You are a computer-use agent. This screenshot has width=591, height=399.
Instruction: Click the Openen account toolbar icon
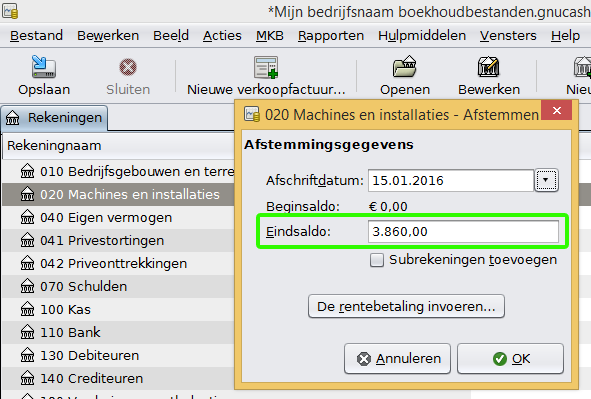click(404, 67)
